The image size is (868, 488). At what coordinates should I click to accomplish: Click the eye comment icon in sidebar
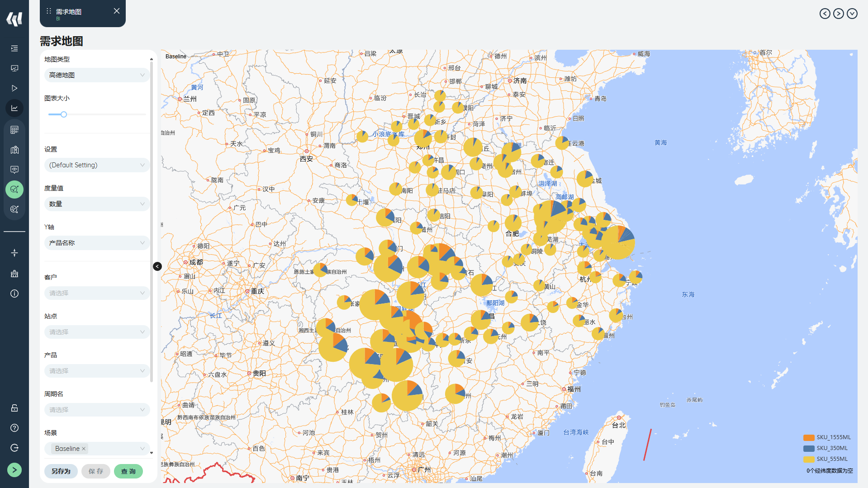[14, 170]
